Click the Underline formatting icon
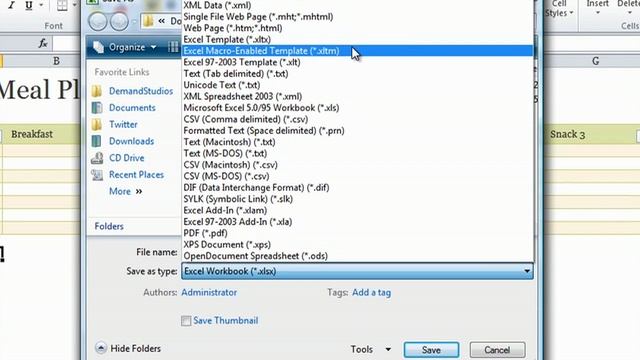The width and height of the screenshot is (640, 360). coord(29,5)
